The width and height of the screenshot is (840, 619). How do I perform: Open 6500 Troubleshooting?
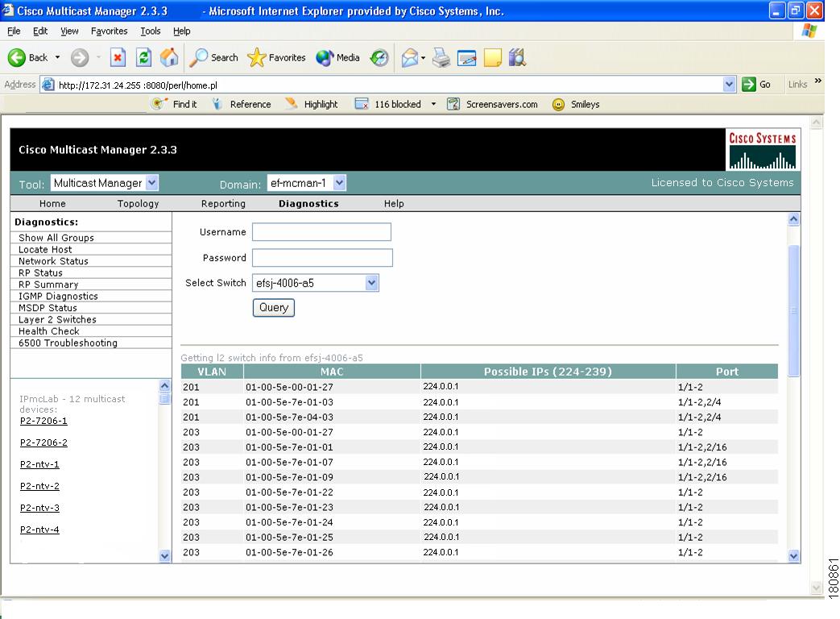[68, 343]
